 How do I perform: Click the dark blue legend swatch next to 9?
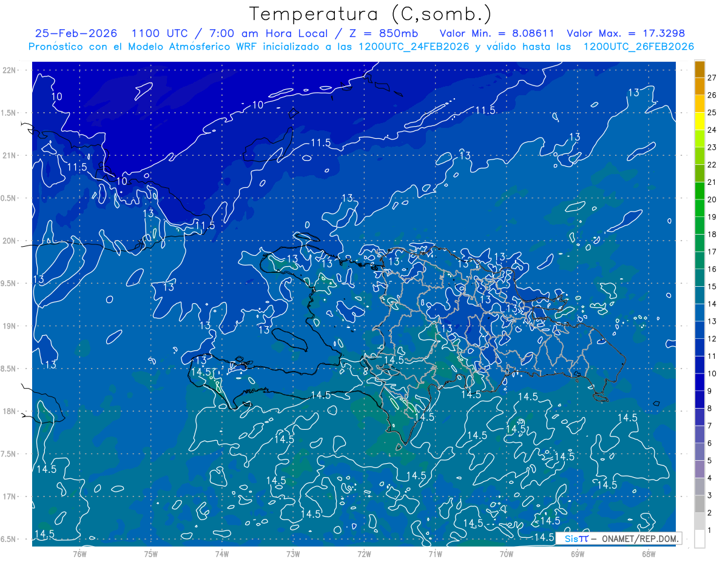(699, 383)
